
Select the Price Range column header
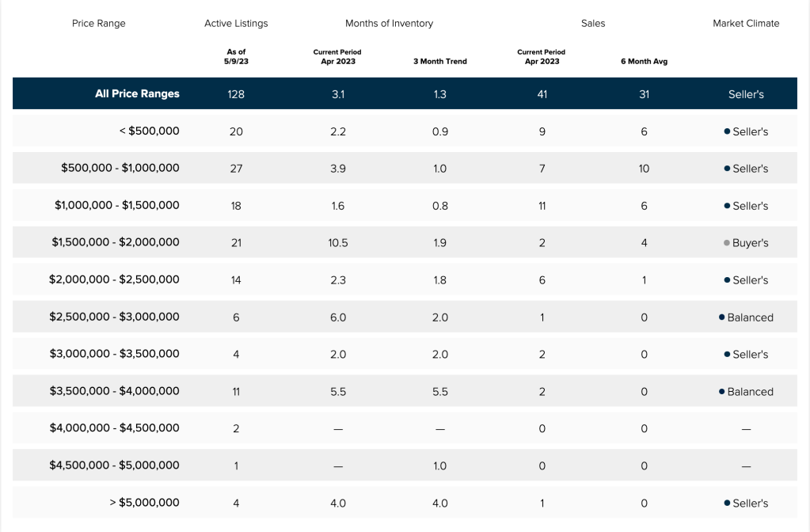pos(98,24)
